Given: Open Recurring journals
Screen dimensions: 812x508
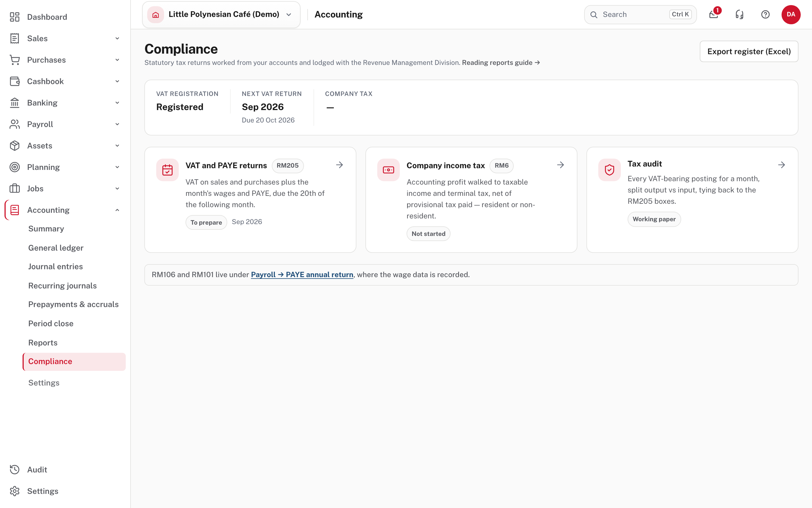Looking at the screenshot, I should click(62, 286).
